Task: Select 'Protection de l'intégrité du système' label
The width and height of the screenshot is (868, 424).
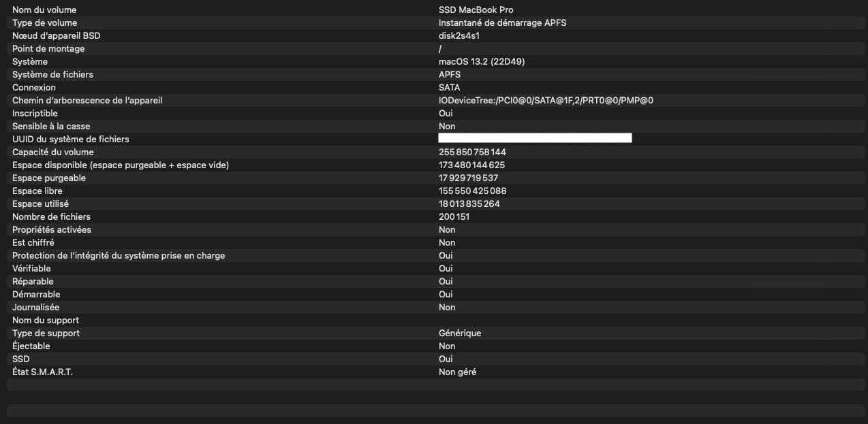Action: [119, 256]
